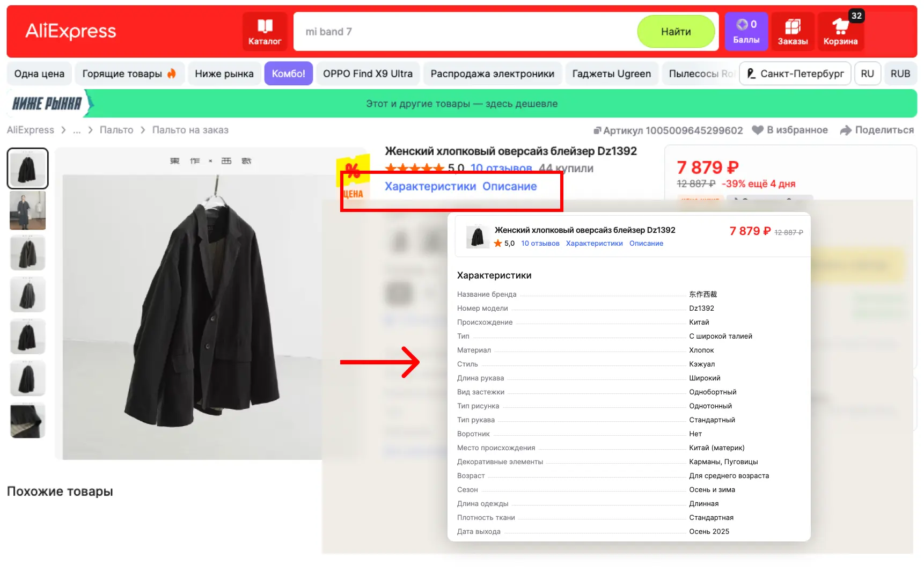Screen dimensions: 924x586
Task: Open the Горящие товары tab
Action: [x=129, y=74]
